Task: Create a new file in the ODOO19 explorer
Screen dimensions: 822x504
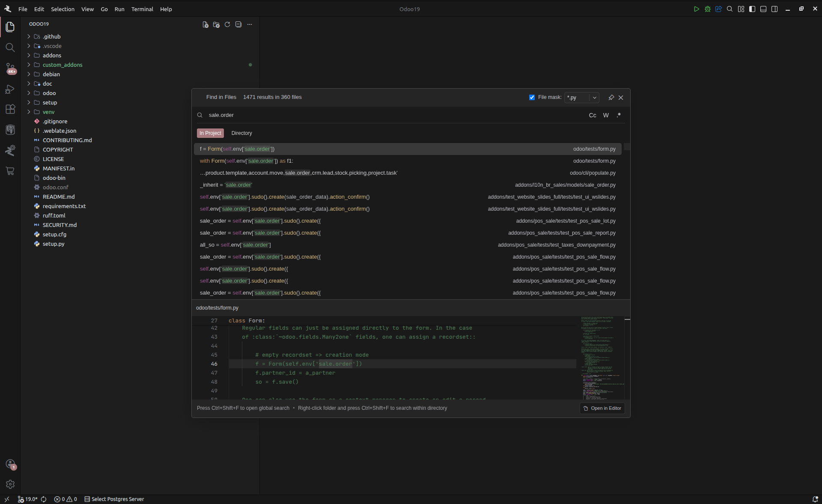Action: [x=205, y=24]
